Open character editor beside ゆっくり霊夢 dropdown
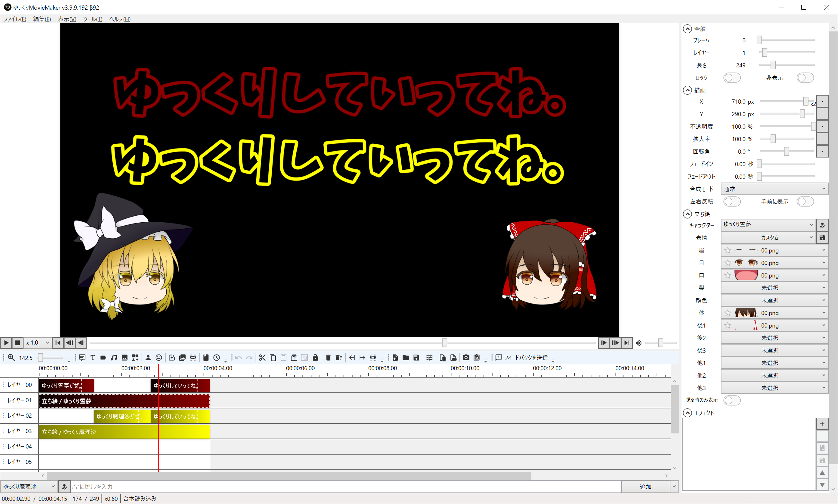Image resolution: width=838 pixels, height=504 pixels. pyautogui.click(x=822, y=225)
